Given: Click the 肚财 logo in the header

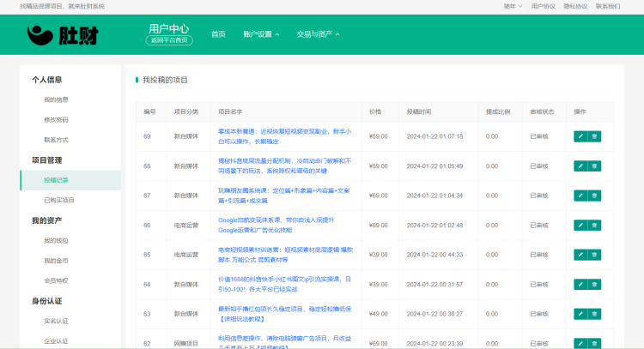Looking at the screenshot, I should pyautogui.click(x=63, y=34).
